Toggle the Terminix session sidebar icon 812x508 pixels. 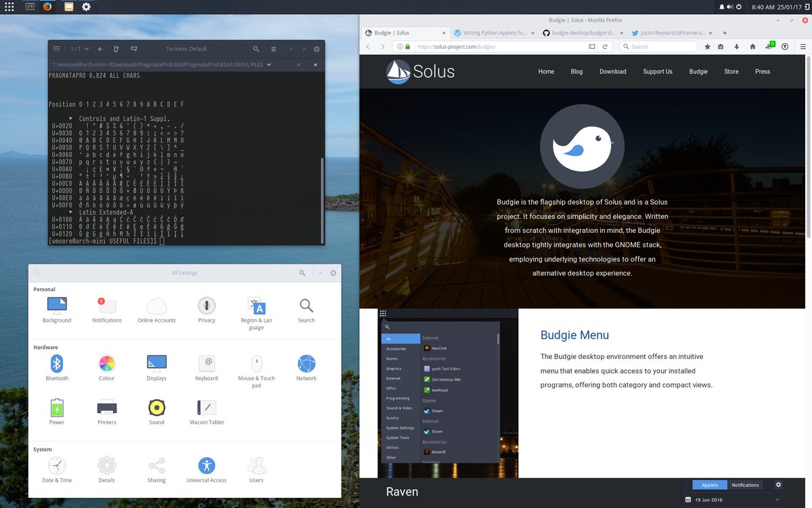(x=57, y=49)
